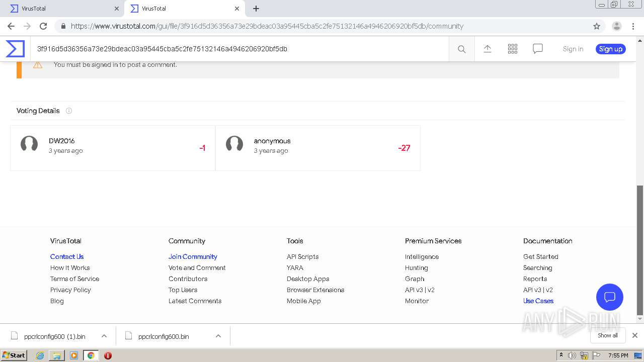Open the comments speech bubble icon
644x362 pixels.
(537, 49)
